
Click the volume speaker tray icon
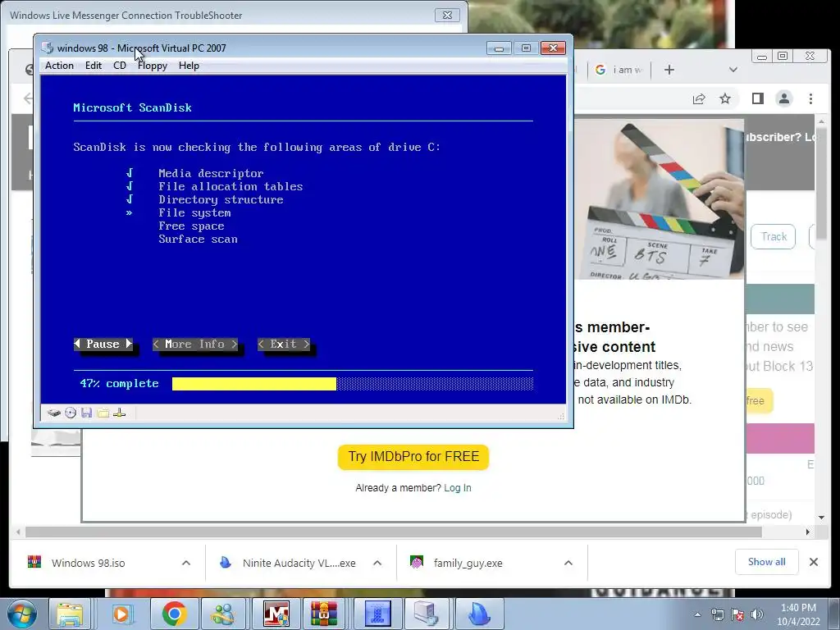click(x=757, y=615)
